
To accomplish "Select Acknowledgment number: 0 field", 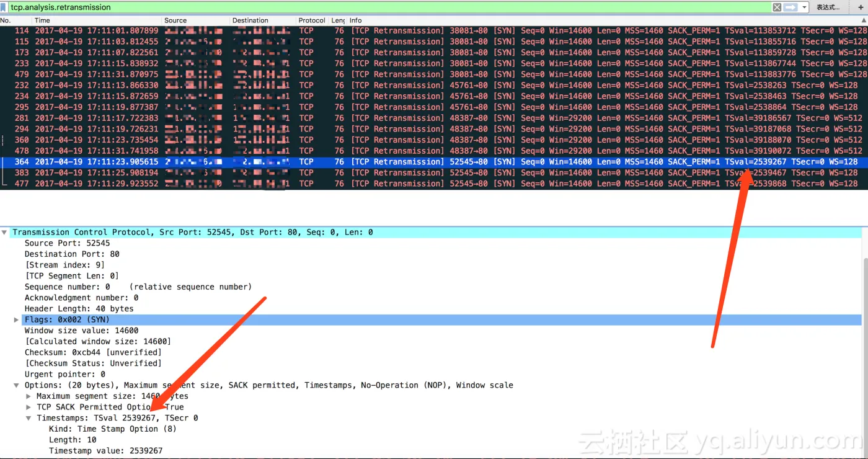I will [x=81, y=298].
